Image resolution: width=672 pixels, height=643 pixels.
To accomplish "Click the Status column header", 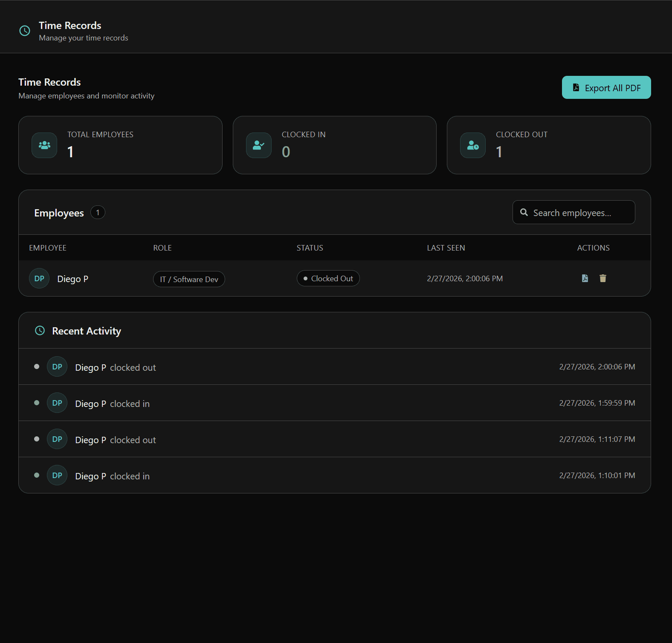I will click(310, 248).
